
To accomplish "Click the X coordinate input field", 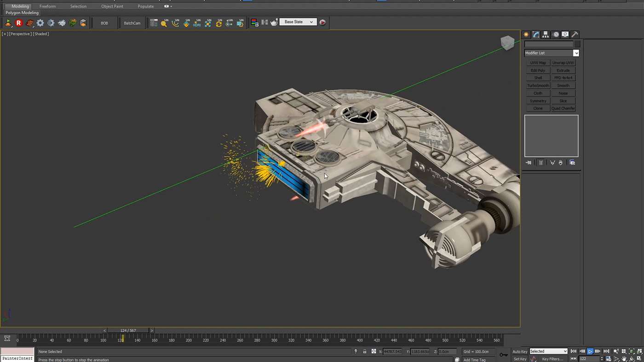I will pos(392,352).
